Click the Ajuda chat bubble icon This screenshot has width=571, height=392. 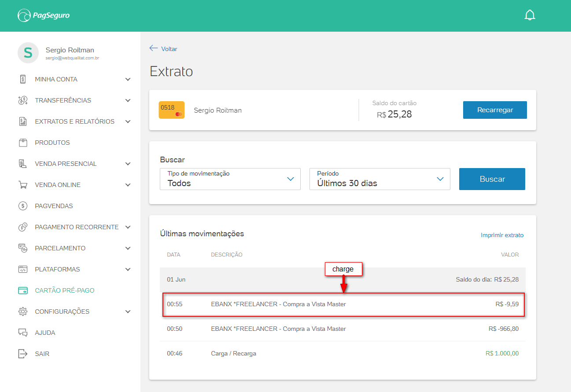point(23,333)
